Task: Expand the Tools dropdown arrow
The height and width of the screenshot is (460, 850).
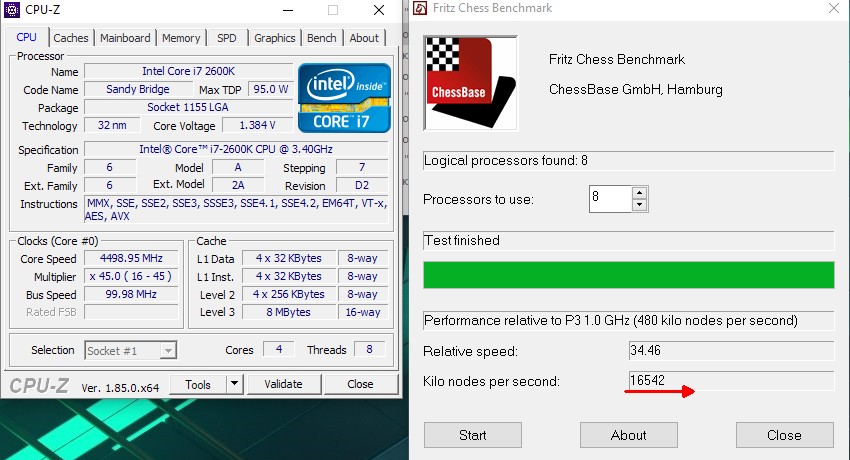Action: (234, 384)
